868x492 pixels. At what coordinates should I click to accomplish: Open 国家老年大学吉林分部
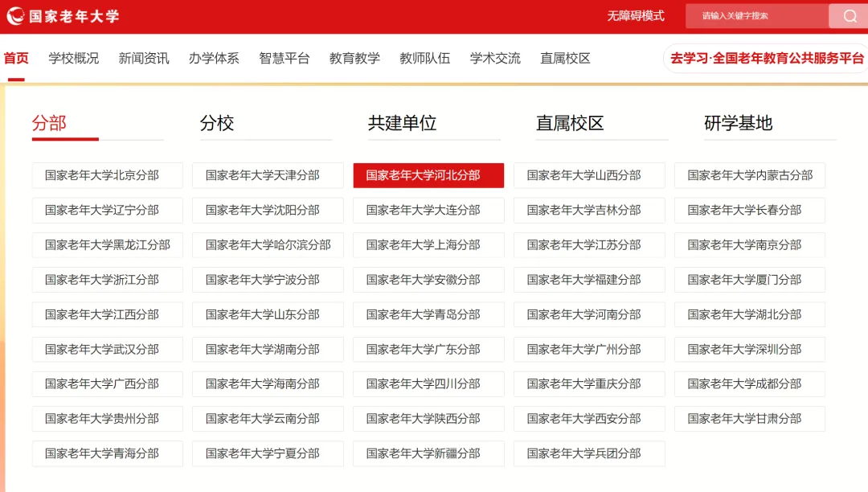pos(590,211)
